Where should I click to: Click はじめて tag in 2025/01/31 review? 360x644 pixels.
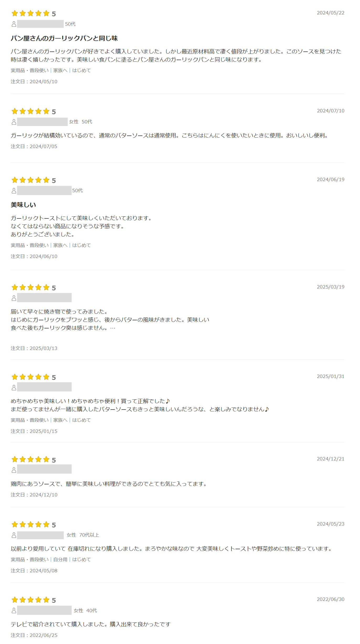tap(82, 420)
